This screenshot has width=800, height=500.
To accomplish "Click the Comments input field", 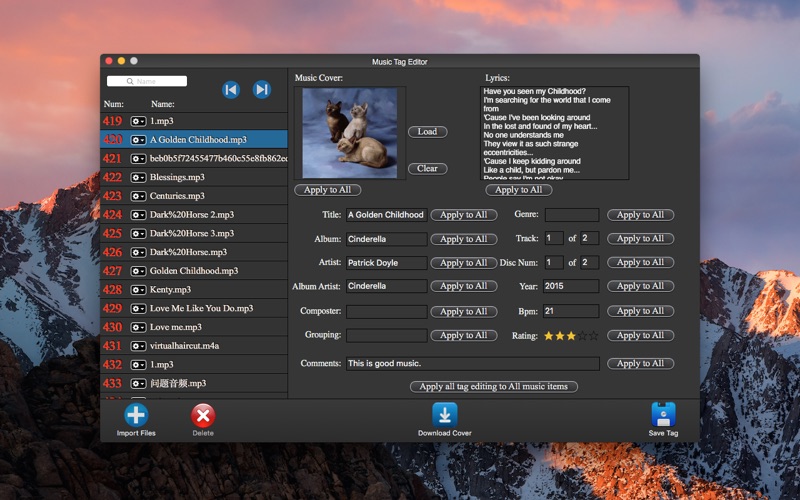I will (x=472, y=363).
